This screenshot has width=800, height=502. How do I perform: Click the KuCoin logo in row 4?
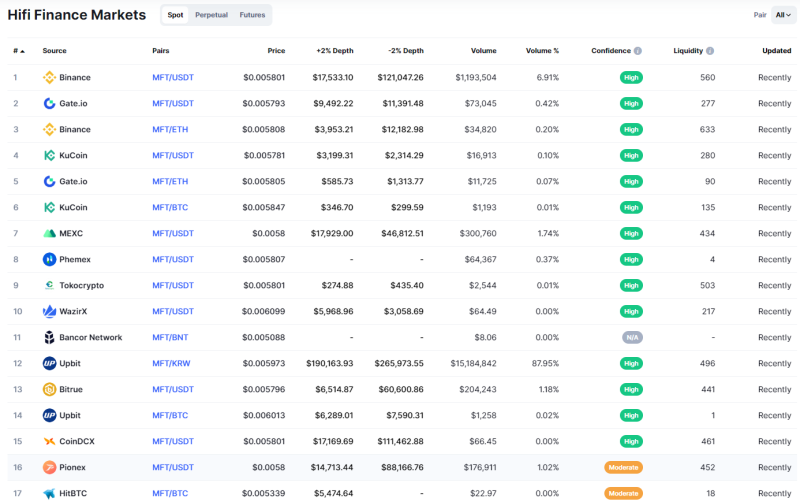[x=49, y=156]
